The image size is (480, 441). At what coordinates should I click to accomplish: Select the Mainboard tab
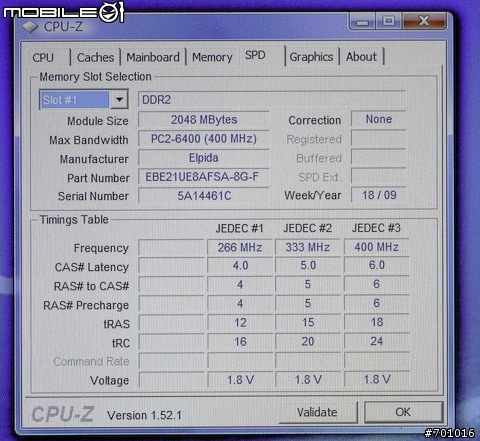153,57
